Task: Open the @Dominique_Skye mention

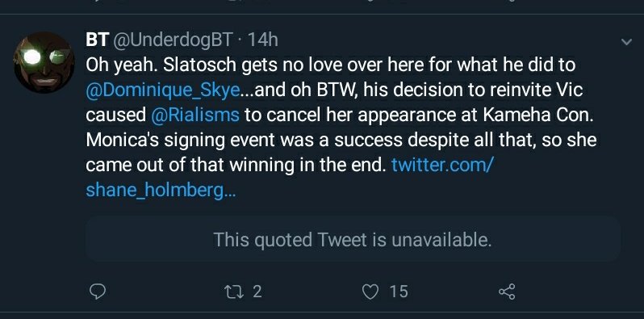Action: (163, 90)
